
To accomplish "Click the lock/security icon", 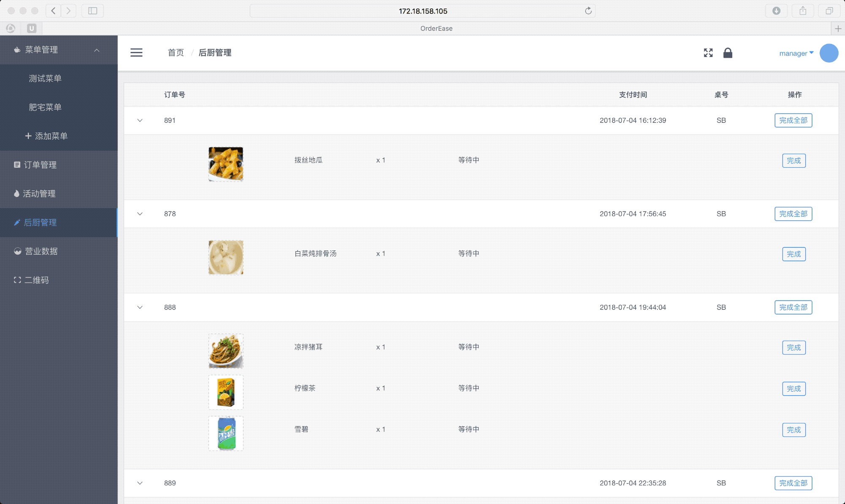I will (x=728, y=53).
